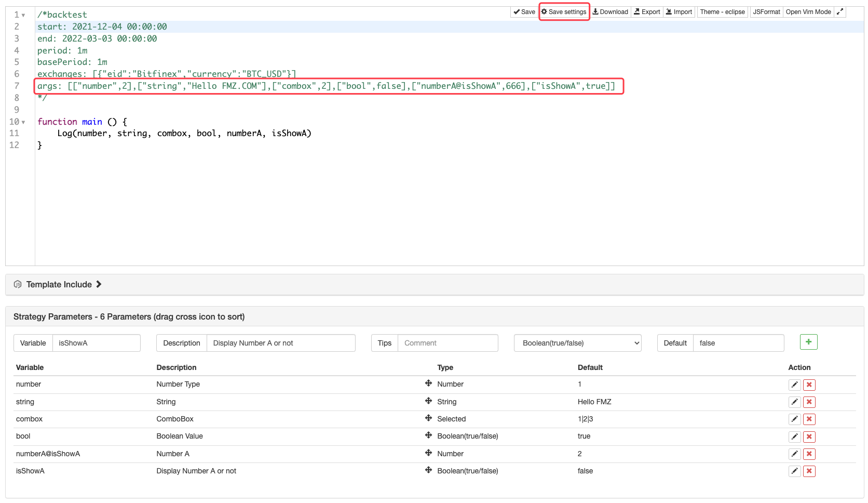This screenshot has width=868, height=503.
Task: Open Vim Mode in the editor
Action: pos(808,12)
